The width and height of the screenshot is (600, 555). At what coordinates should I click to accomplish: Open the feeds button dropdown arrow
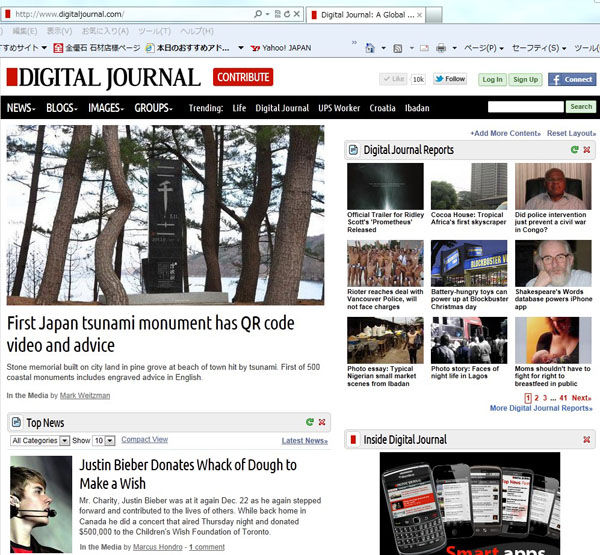[412, 48]
